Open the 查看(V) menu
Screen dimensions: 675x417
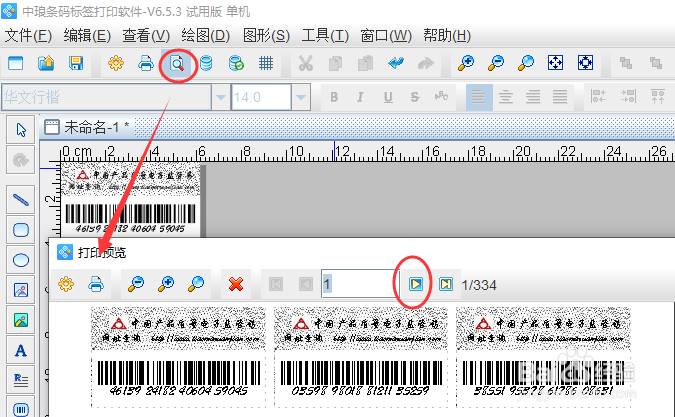[x=146, y=35]
